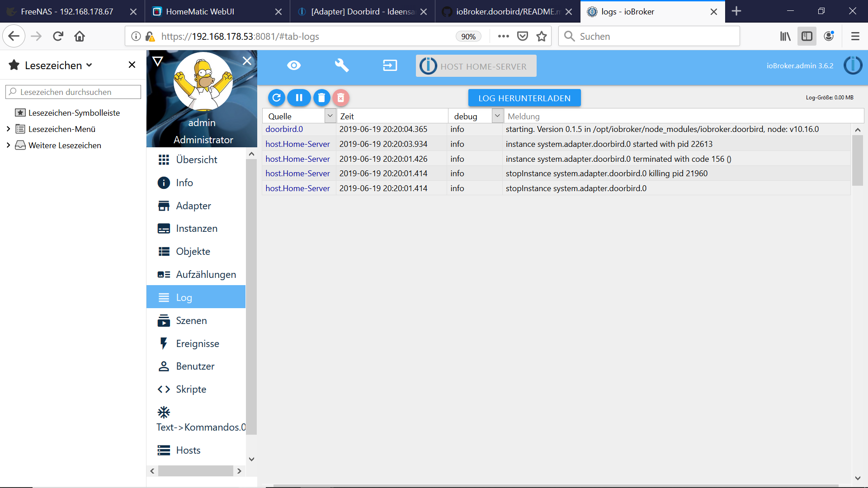
Task: Go back in browser history
Action: pyautogui.click(x=14, y=36)
